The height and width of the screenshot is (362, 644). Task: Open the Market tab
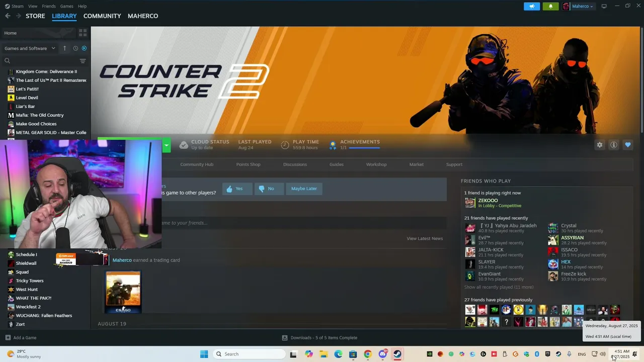point(417,164)
